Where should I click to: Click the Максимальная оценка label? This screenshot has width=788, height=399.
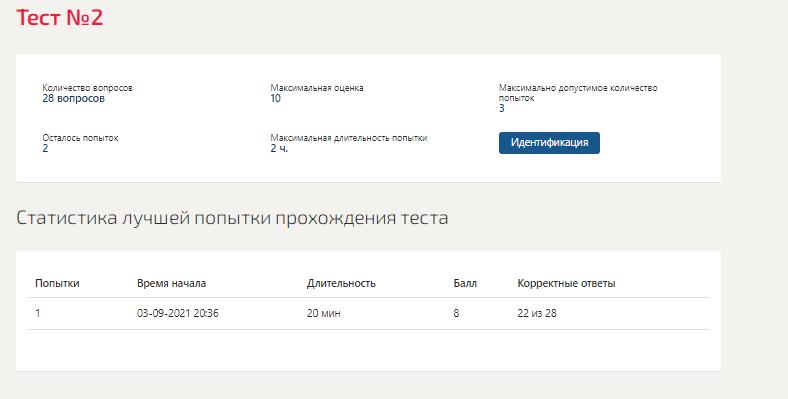(317, 87)
